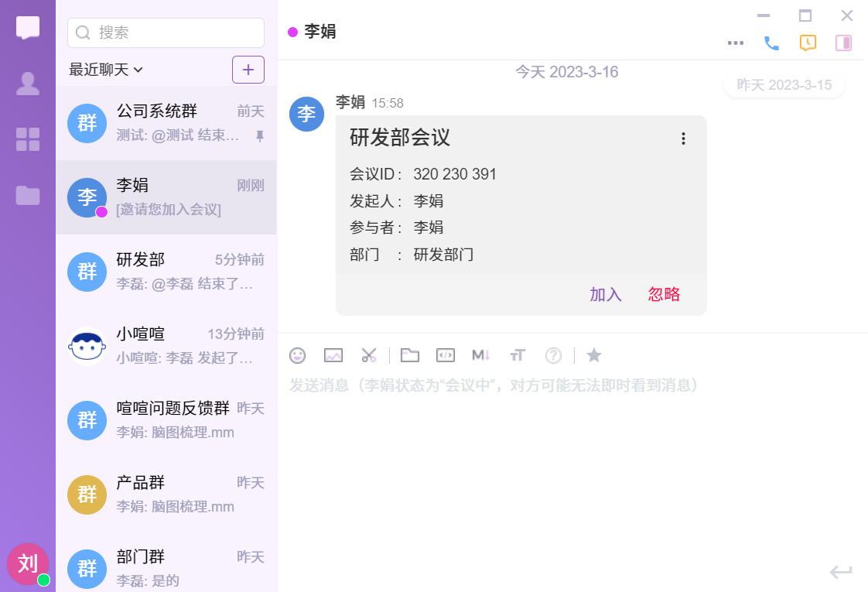Open more chat options ellipsis menu
The width and height of the screenshot is (868, 592).
click(x=736, y=43)
